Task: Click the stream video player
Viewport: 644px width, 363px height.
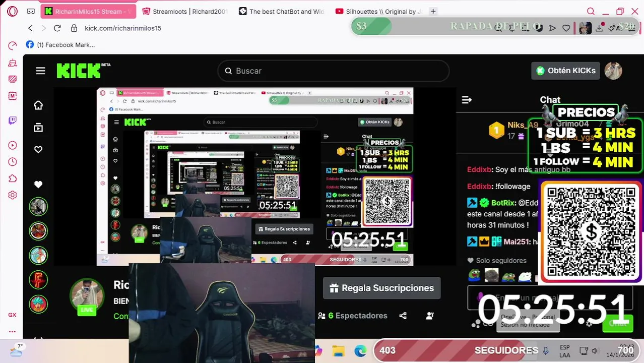Action: pos(255,176)
